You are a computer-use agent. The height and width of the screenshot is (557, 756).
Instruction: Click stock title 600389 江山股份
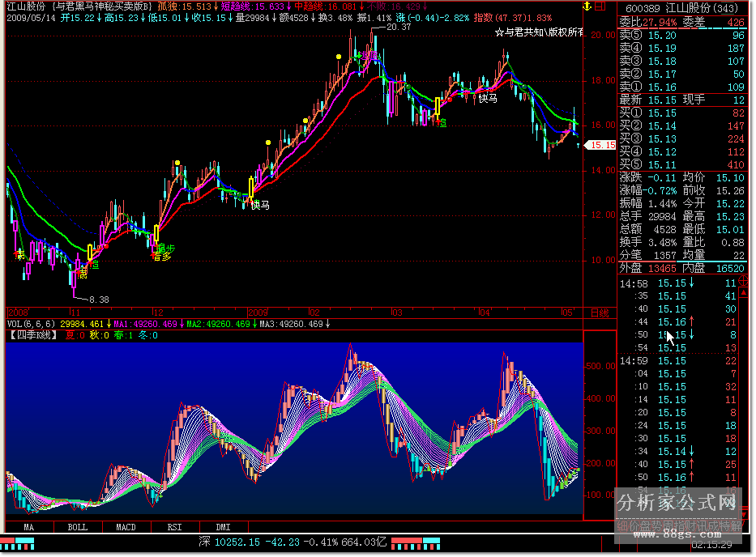[681, 8]
